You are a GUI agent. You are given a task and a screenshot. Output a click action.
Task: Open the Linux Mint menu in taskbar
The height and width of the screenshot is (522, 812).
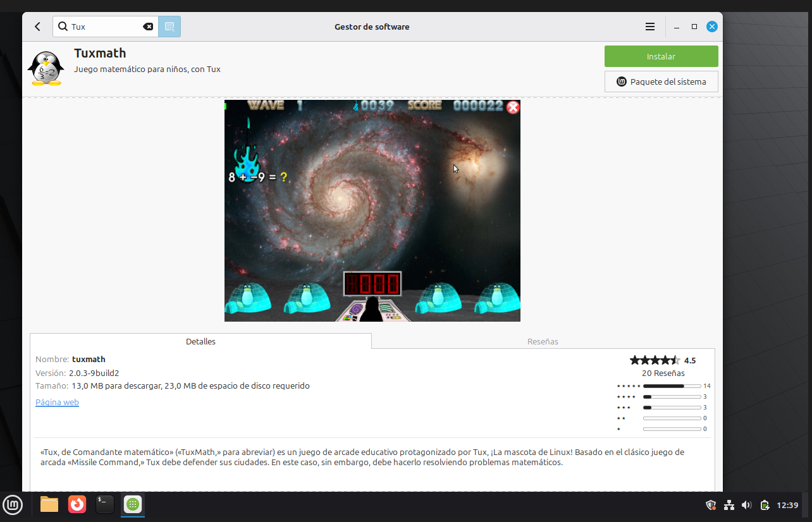tap(13, 504)
